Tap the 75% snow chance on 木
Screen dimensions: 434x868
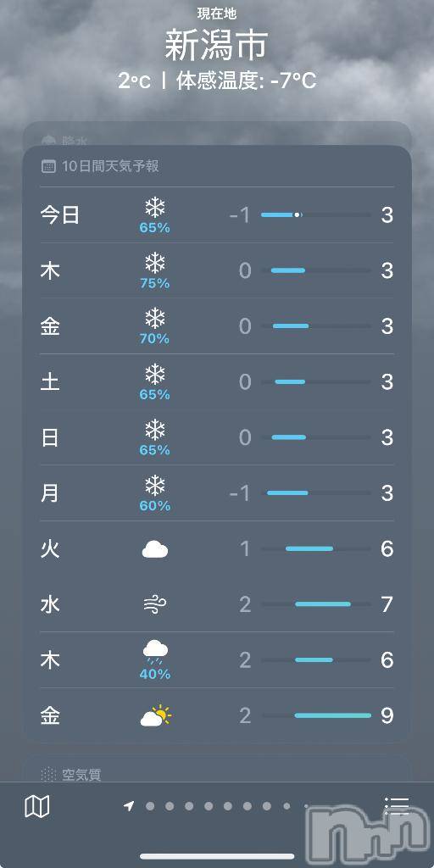click(x=155, y=283)
